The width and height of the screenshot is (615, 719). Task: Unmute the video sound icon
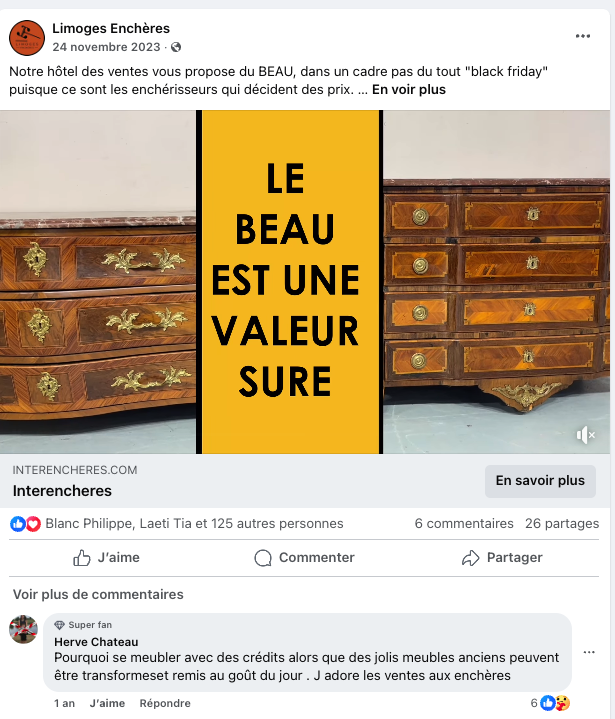[585, 435]
